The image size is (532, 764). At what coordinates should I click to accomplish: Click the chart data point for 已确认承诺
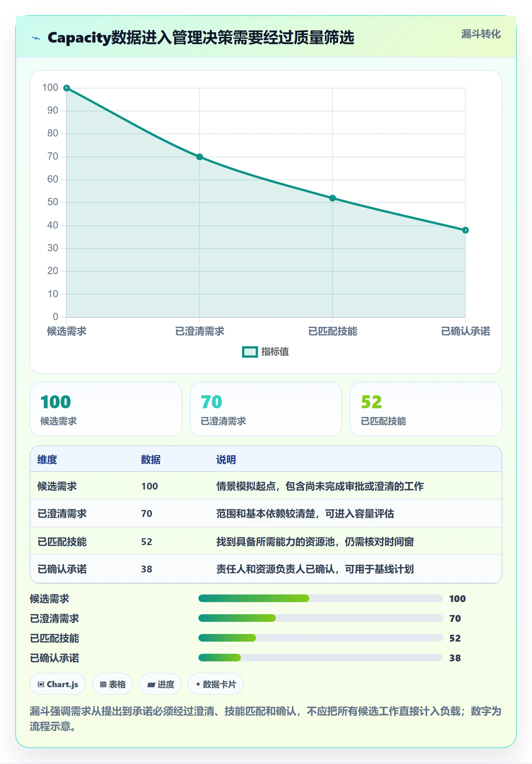click(x=465, y=230)
